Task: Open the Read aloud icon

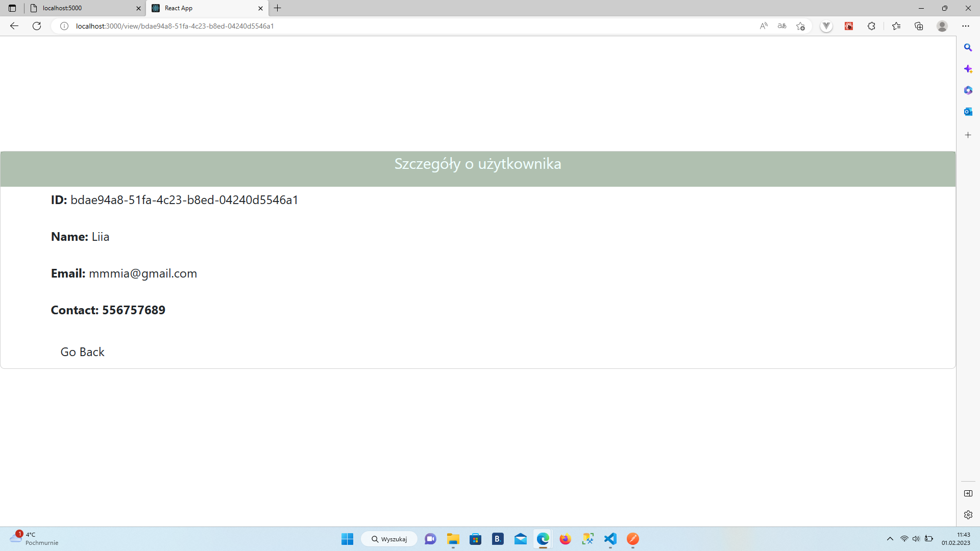Action: (x=764, y=26)
